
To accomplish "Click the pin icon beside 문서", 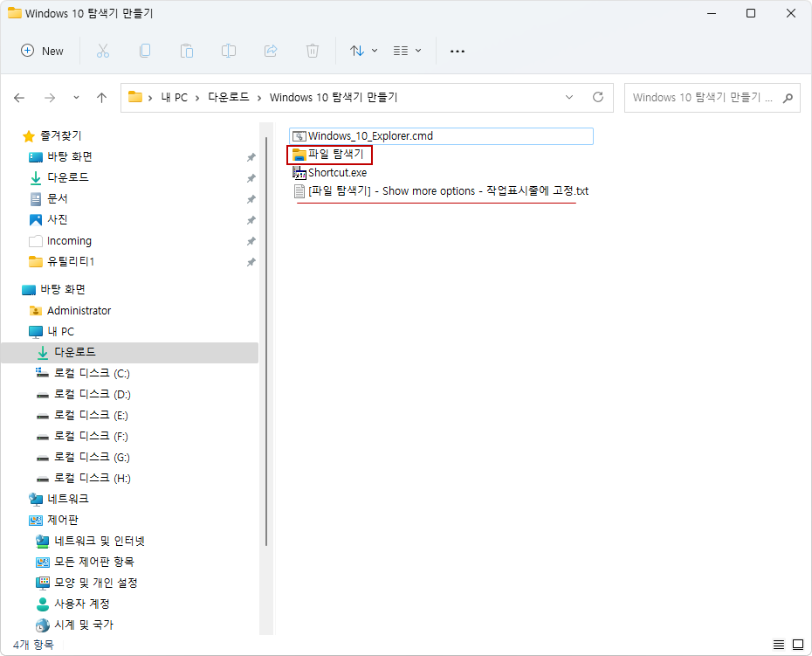I will (251, 199).
